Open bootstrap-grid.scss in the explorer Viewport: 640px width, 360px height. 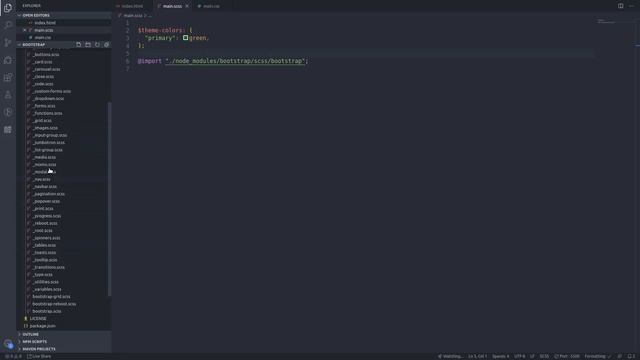[x=51, y=297]
